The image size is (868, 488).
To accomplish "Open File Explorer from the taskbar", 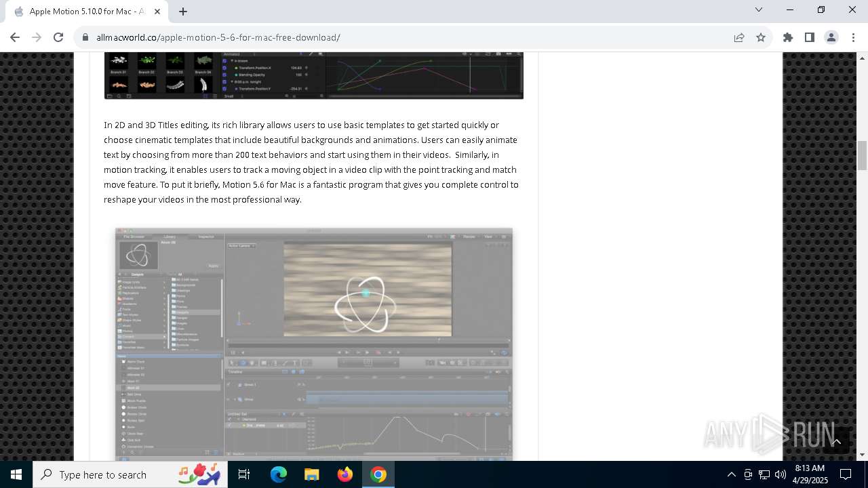I will [312, 474].
